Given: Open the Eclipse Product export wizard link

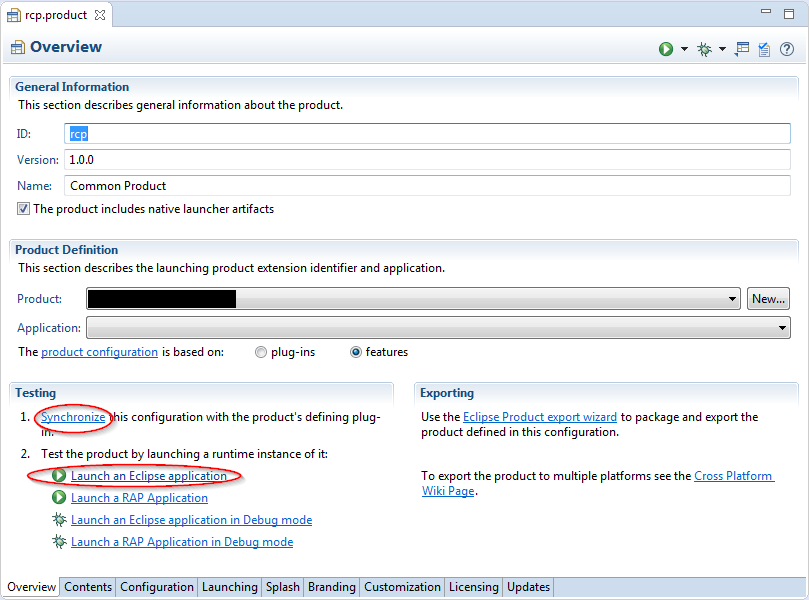Looking at the screenshot, I should pos(540,417).
